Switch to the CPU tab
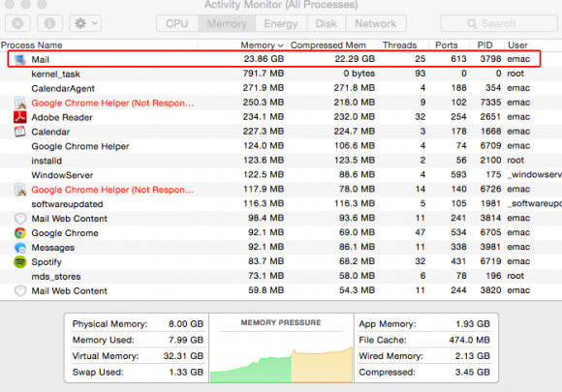Viewport: 562px width, 392px height. click(x=177, y=23)
